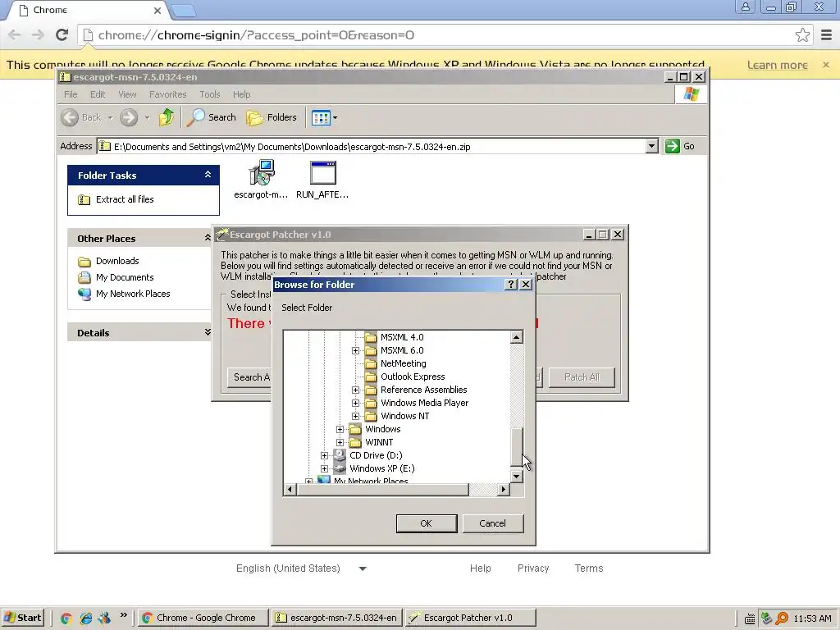Image resolution: width=840 pixels, height=630 pixels.
Task: Click Extract all files
Action: 125,199
